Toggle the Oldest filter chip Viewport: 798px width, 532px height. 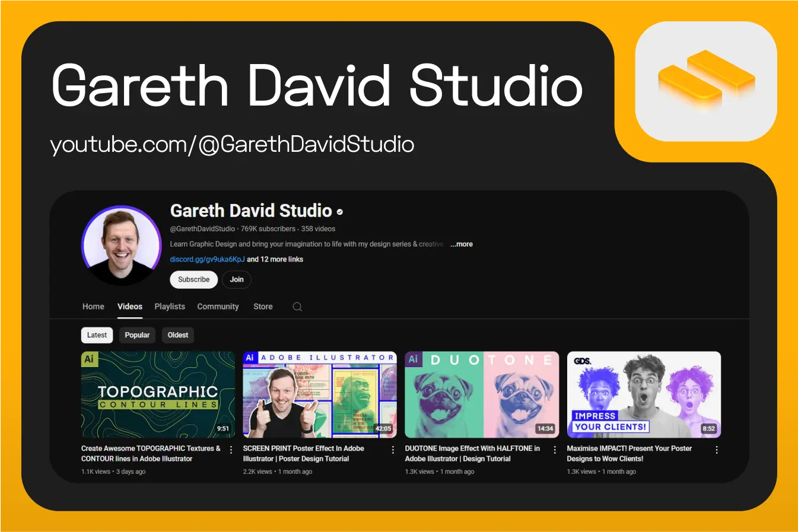[x=177, y=335]
